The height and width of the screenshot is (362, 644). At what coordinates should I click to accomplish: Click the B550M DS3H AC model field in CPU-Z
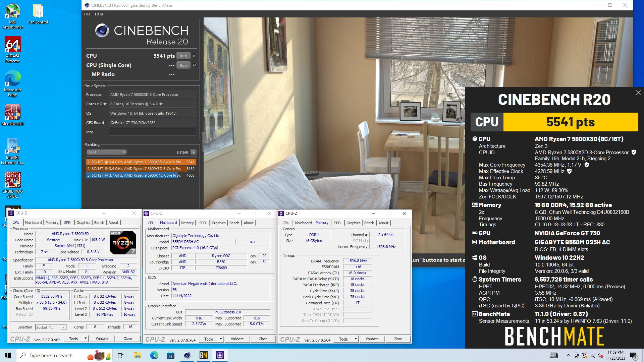203,242
